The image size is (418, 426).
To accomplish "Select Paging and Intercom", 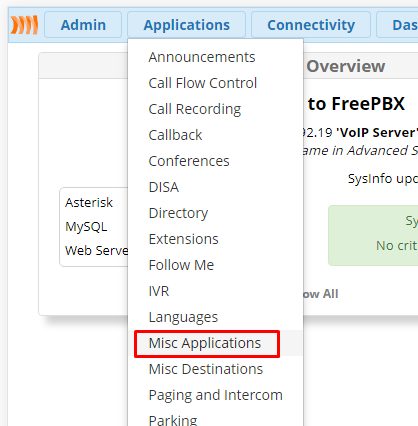I will click(x=215, y=395).
